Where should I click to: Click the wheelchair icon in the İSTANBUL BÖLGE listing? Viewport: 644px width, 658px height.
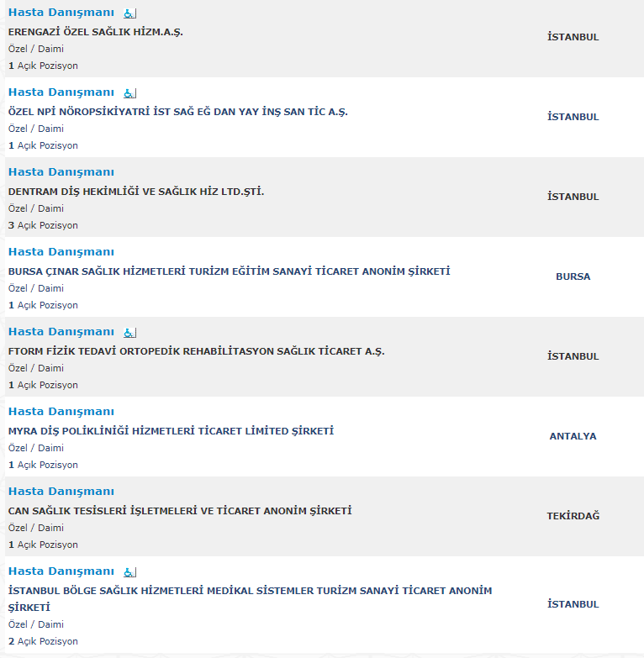[129, 572]
